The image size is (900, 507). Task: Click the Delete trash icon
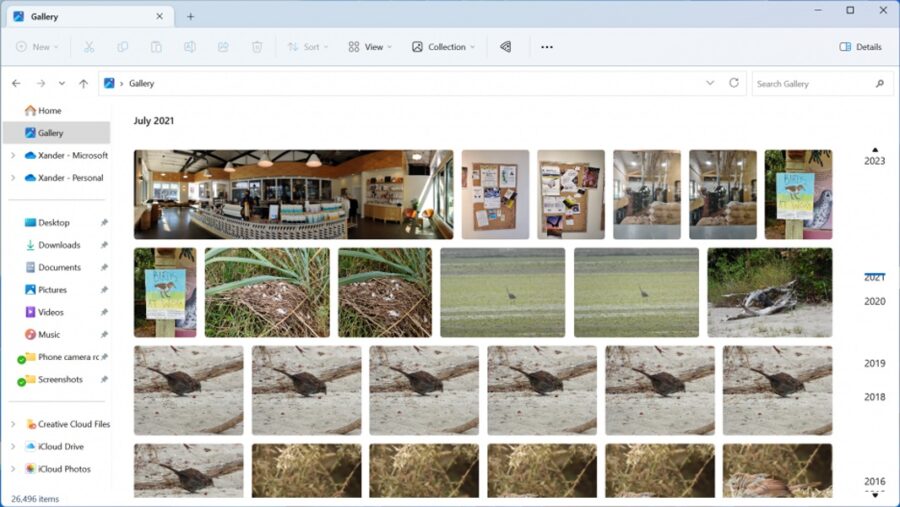(x=257, y=47)
